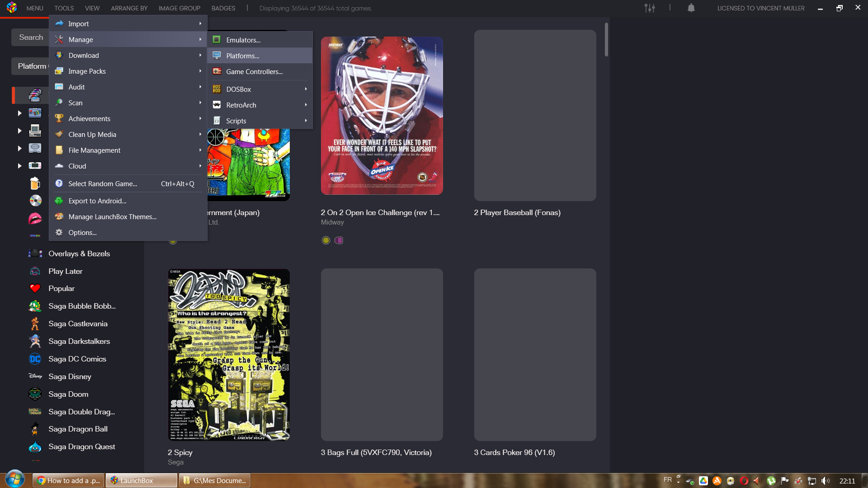Open notifications bell icon

coord(691,8)
